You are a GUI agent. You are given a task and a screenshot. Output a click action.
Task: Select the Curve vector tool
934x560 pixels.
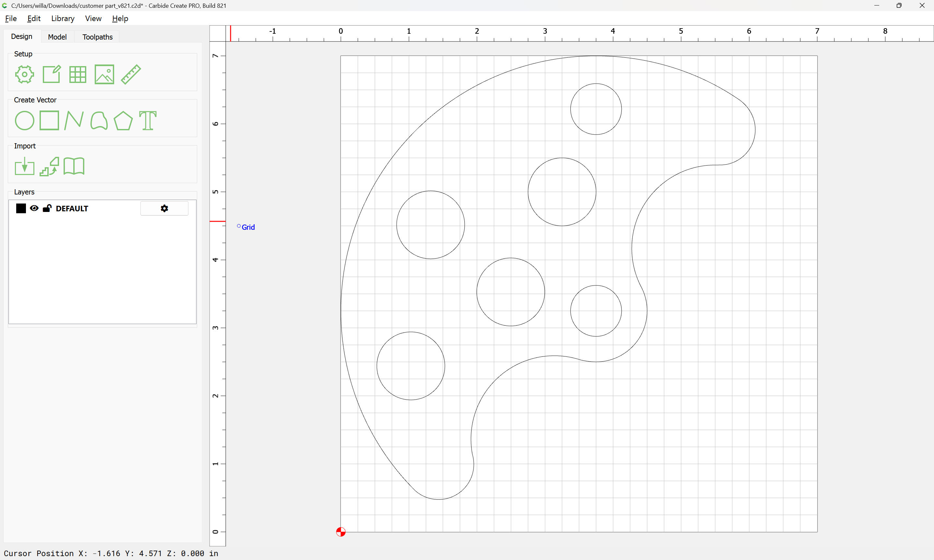(99, 121)
